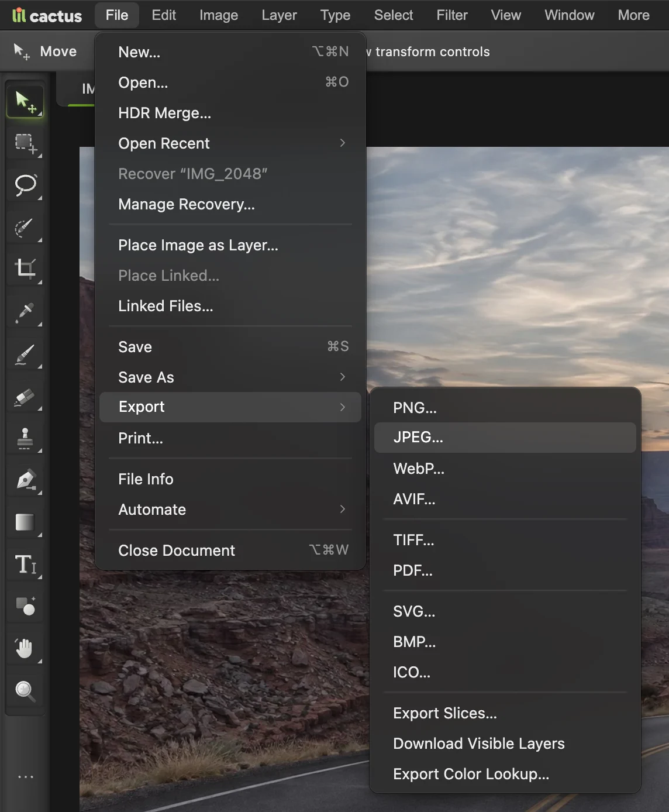Choose Linked Files... option
Image resolution: width=669 pixels, height=812 pixels.
pyautogui.click(x=230, y=306)
